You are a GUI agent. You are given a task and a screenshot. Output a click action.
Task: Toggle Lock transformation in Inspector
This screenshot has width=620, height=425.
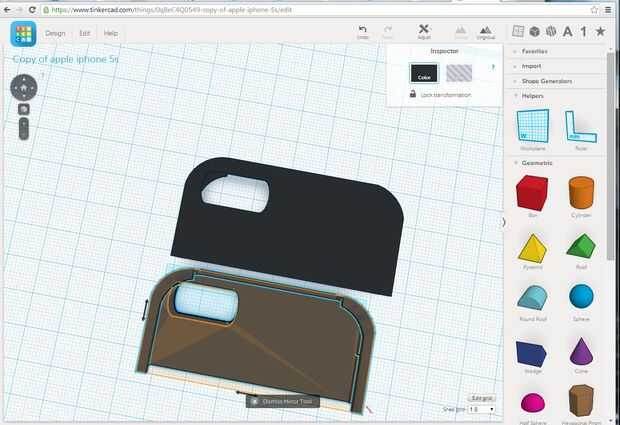pos(440,94)
